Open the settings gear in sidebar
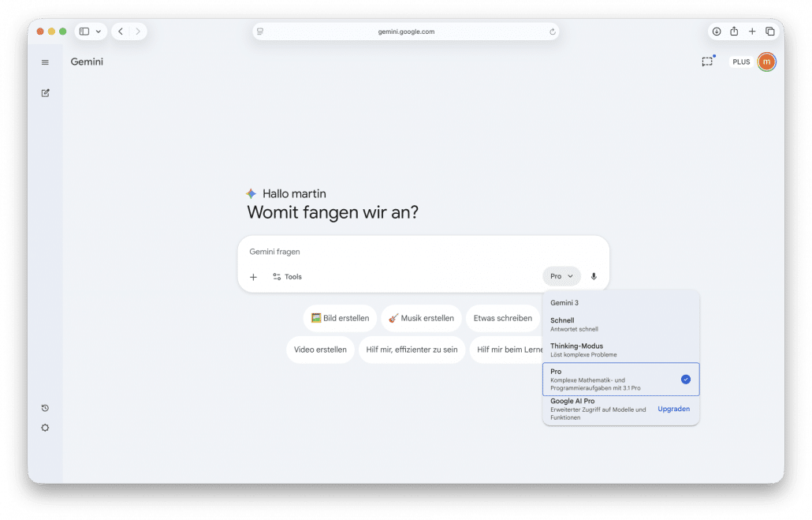Screen dimensions: 812x520 [45, 428]
